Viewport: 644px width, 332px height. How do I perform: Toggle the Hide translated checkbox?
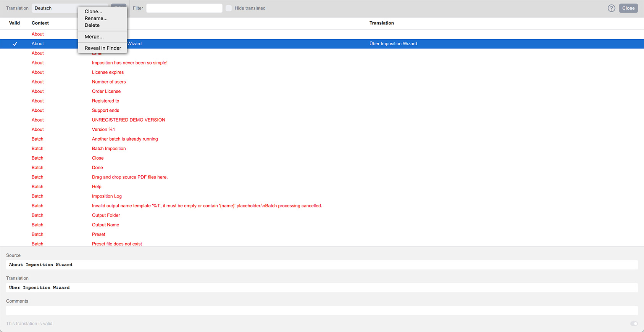click(x=229, y=8)
